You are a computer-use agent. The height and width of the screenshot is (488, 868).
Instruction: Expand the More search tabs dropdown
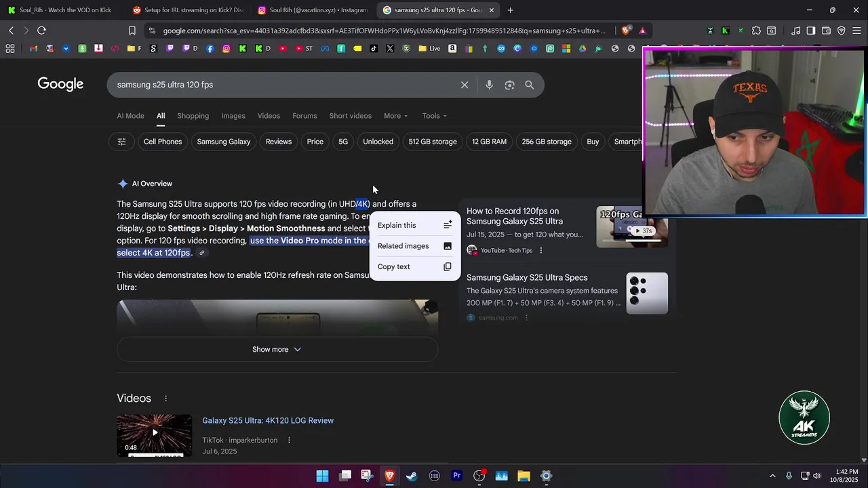(x=396, y=116)
